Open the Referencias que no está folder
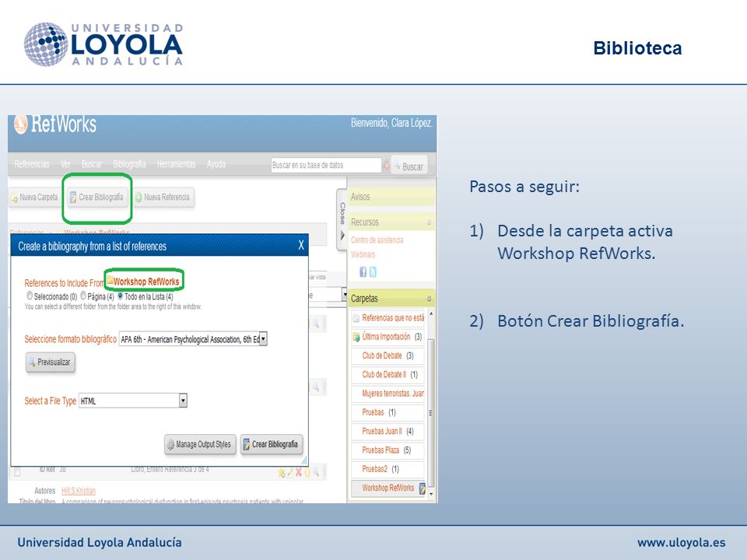The width and height of the screenshot is (747, 560). (393, 317)
